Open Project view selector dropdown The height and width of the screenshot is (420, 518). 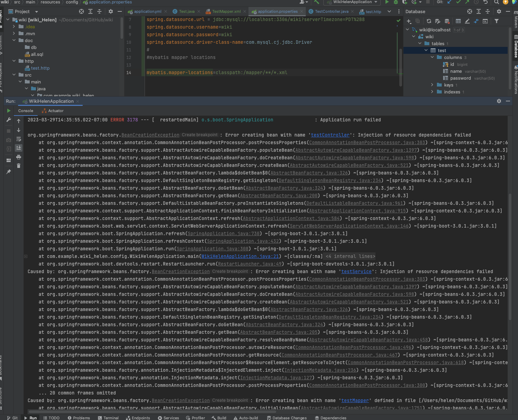(23, 11)
